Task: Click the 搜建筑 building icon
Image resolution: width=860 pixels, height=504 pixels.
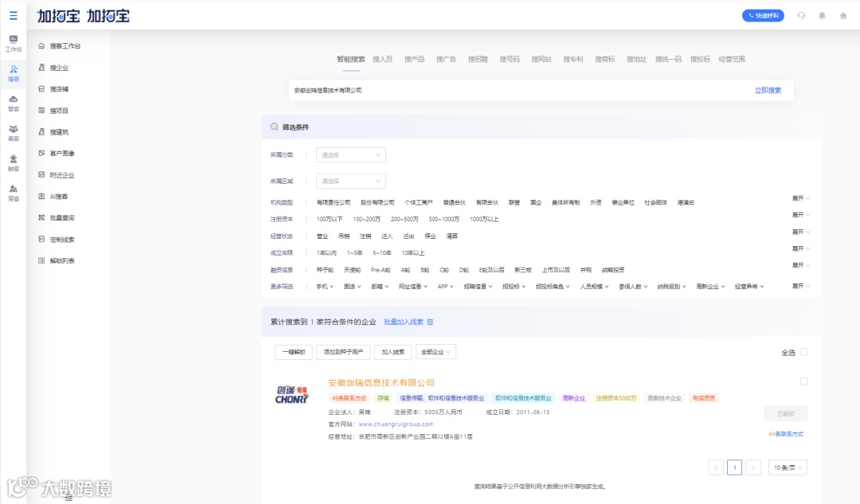Action: [41, 131]
